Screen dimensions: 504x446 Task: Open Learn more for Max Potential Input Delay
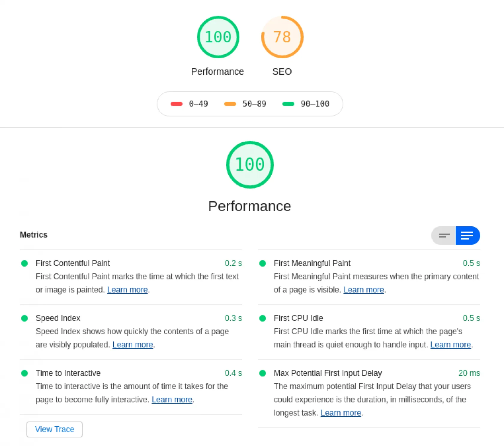coord(341,413)
